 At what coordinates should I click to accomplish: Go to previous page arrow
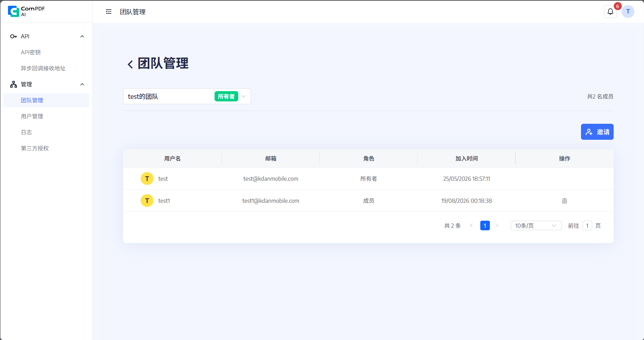pyautogui.click(x=471, y=226)
